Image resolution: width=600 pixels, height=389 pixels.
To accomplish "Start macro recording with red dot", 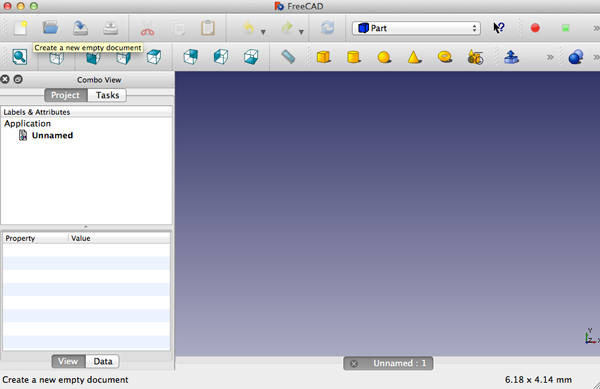I will tap(535, 28).
